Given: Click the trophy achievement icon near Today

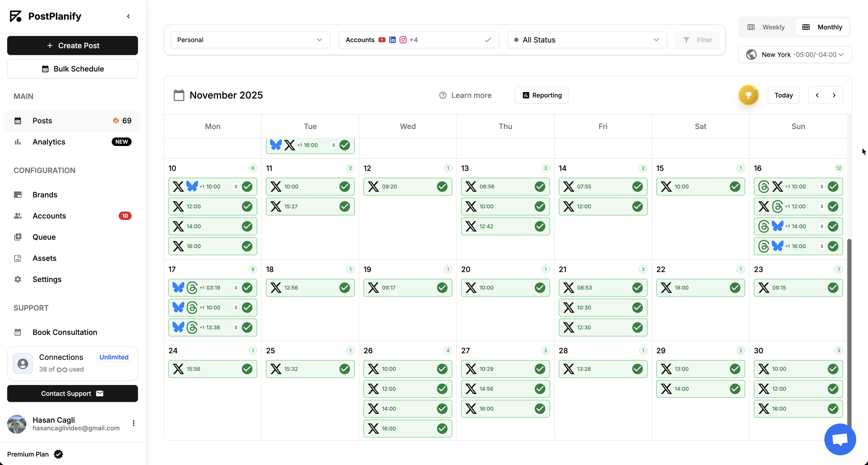Looking at the screenshot, I should (748, 95).
